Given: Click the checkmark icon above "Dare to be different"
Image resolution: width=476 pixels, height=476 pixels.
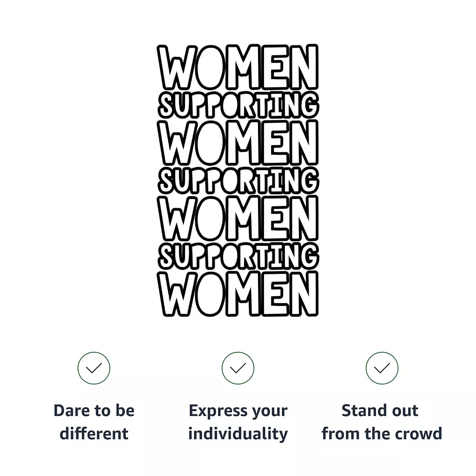Looking at the screenshot, I should (x=94, y=368).
